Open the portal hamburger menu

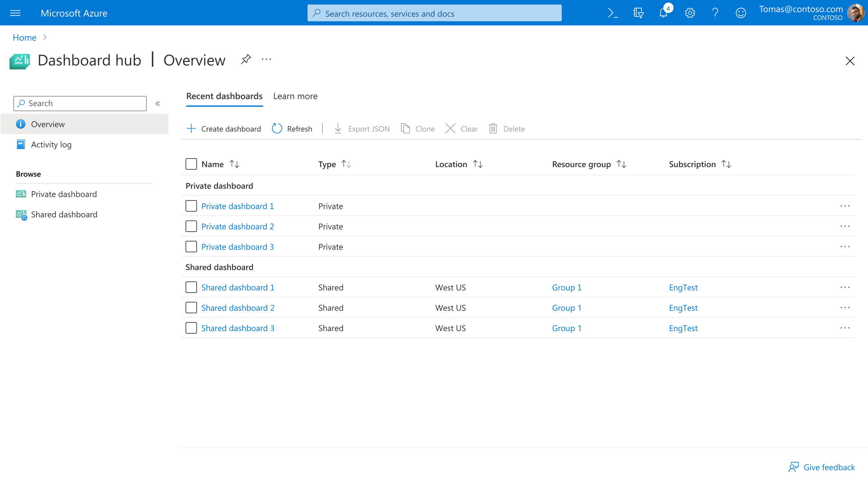point(15,13)
